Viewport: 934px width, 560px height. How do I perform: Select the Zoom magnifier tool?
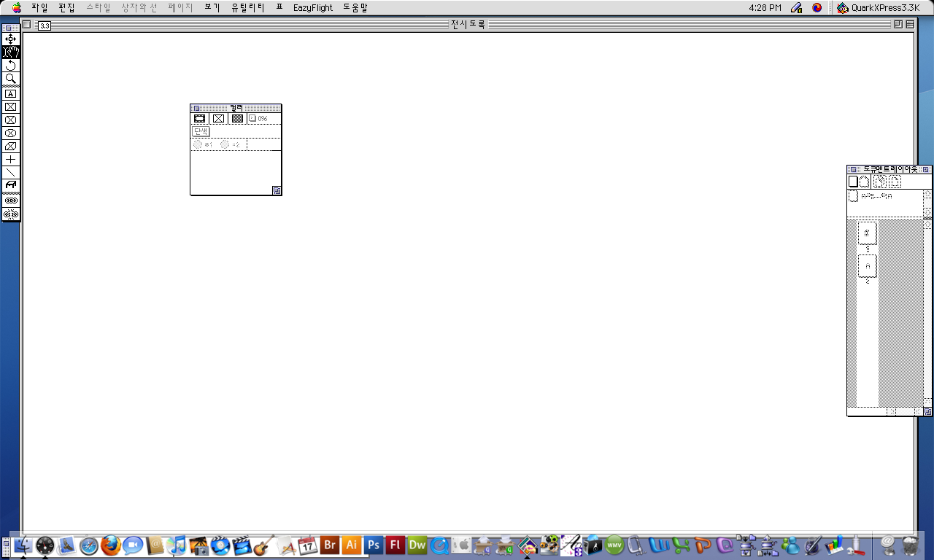click(x=10, y=79)
